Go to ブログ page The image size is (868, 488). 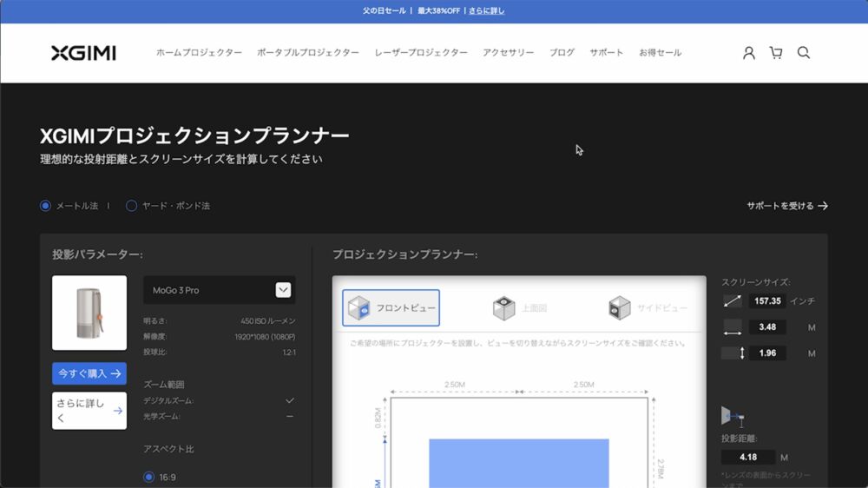[562, 53]
